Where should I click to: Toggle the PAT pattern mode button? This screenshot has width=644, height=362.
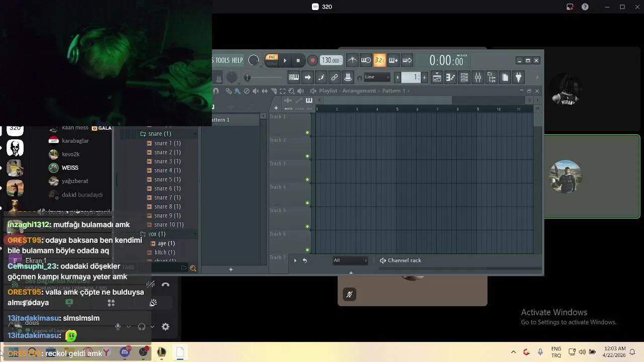[x=272, y=57]
